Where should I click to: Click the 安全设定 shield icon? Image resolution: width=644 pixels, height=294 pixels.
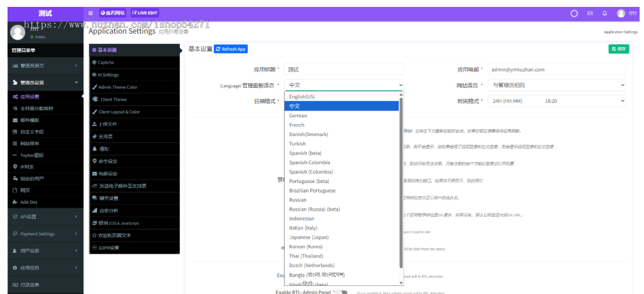tap(95, 161)
